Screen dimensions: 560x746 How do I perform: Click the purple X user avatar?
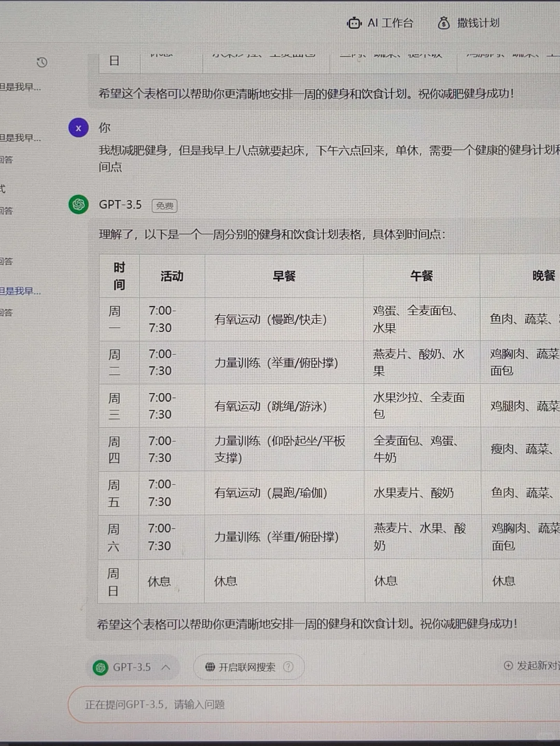(78, 128)
